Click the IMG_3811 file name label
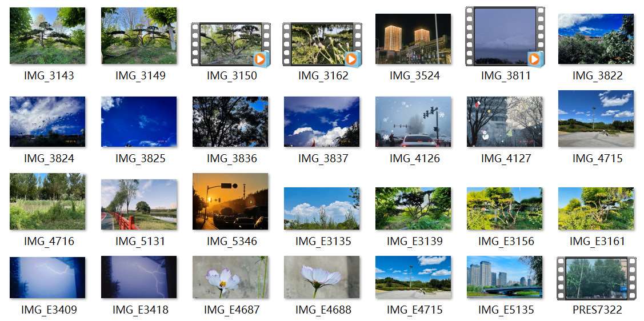Image resolution: width=644 pixels, height=321 pixels. (506, 75)
